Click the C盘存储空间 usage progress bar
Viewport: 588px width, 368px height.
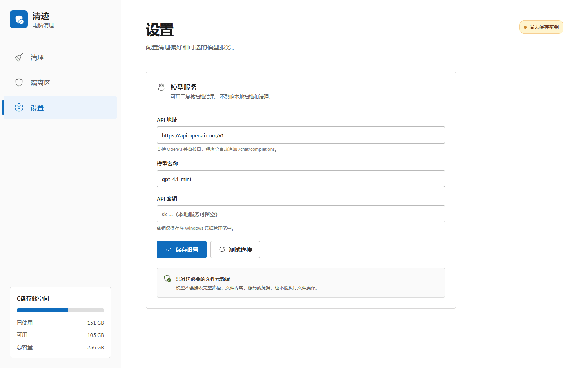[x=60, y=310]
